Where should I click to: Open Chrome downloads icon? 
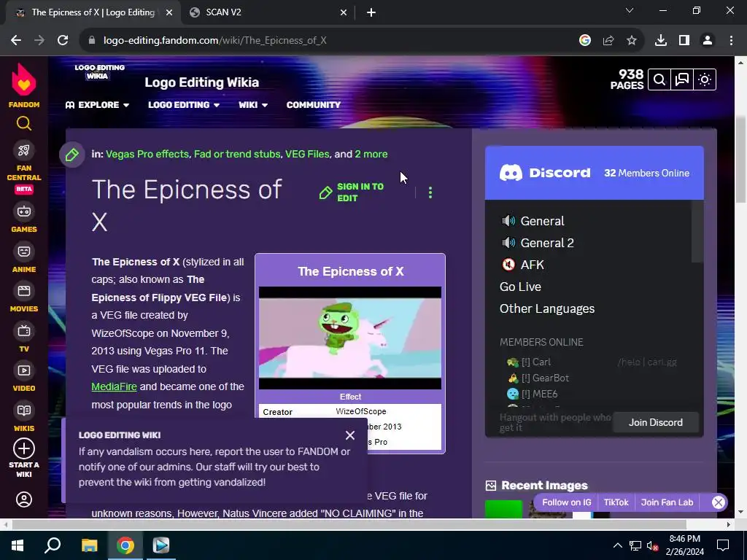661,41
